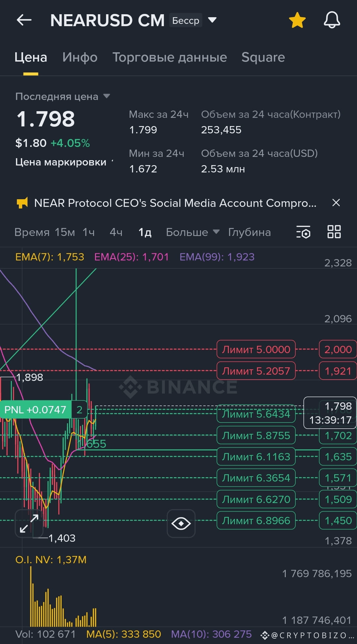This screenshot has height=644, width=357.
Task: Select the Время chart interval
Action: 32,232
